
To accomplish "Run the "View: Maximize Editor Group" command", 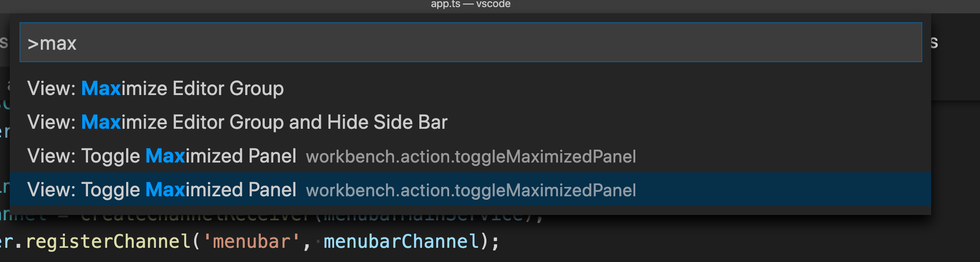I will (x=155, y=88).
